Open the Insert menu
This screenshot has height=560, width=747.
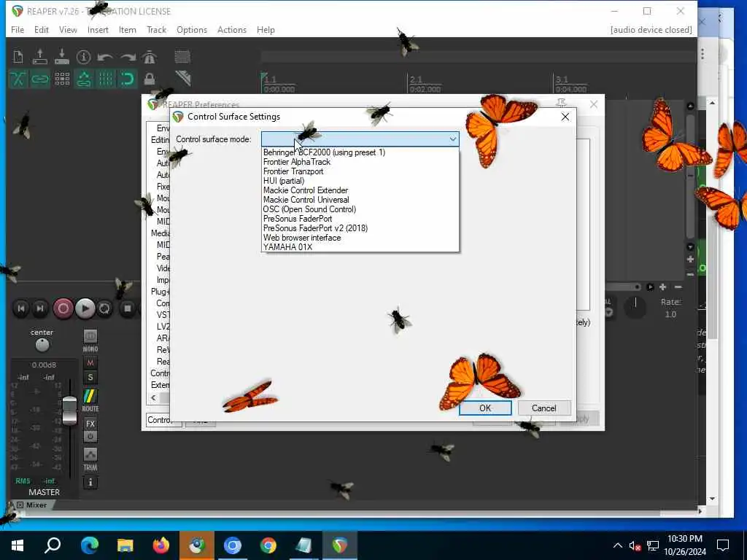click(98, 29)
